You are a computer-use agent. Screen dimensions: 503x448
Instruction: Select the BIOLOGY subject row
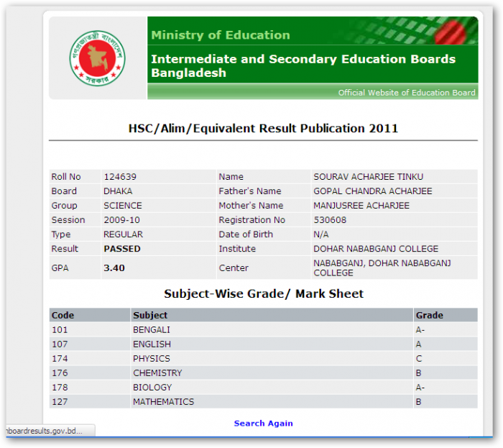(264, 388)
